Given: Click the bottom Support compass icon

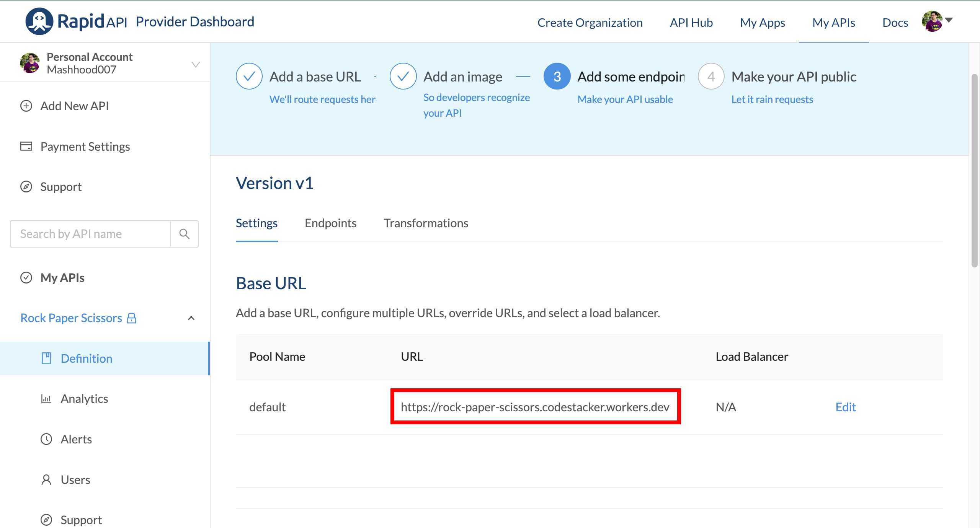Looking at the screenshot, I should pyautogui.click(x=46, y=520).
